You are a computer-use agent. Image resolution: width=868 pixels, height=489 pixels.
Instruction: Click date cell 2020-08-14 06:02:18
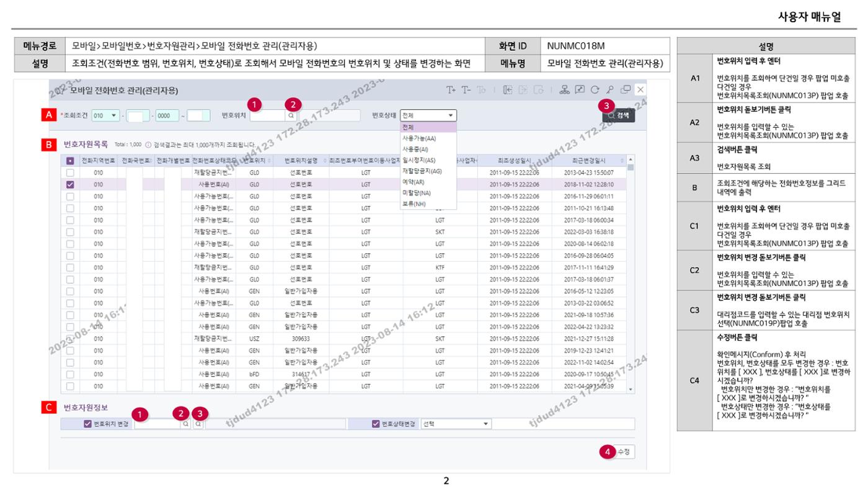coord(589,244)
